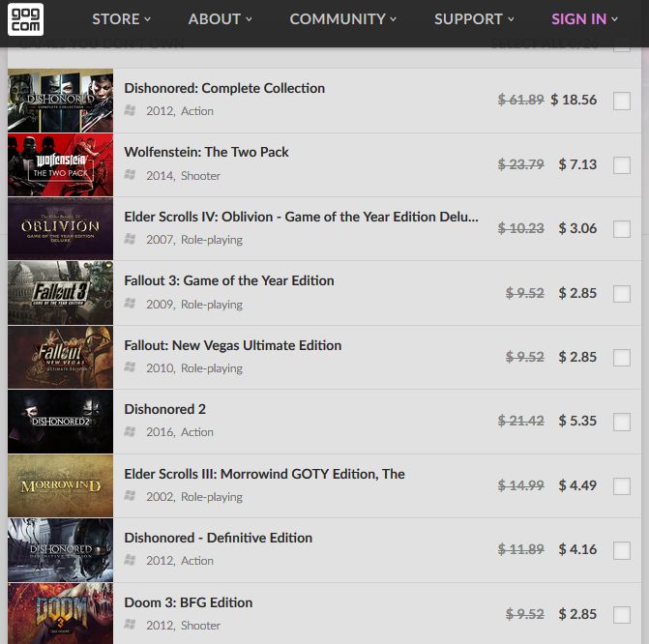Open the Dishonored 2 title link
Viewport: 649px width, 644px height.
164,409
